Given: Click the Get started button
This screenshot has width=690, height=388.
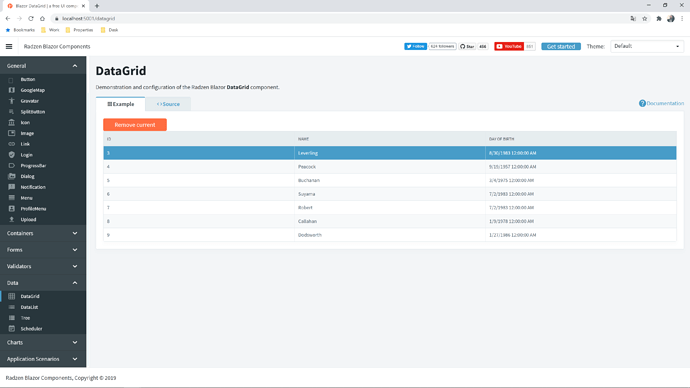Looking at the screenshot, I should tap(561, 46).
